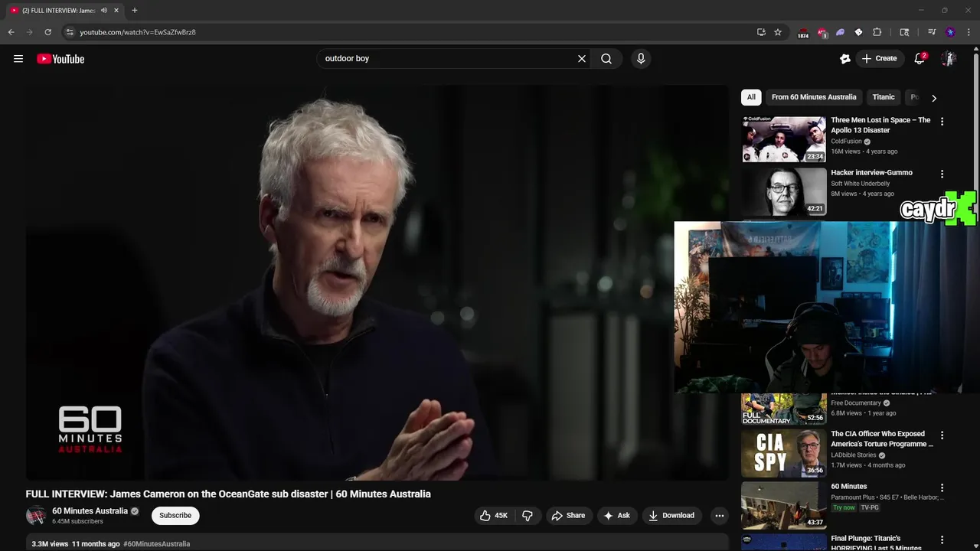Install app icon in address bar
This screenshot has width=980, height=551.
click(x=761, y=32)
